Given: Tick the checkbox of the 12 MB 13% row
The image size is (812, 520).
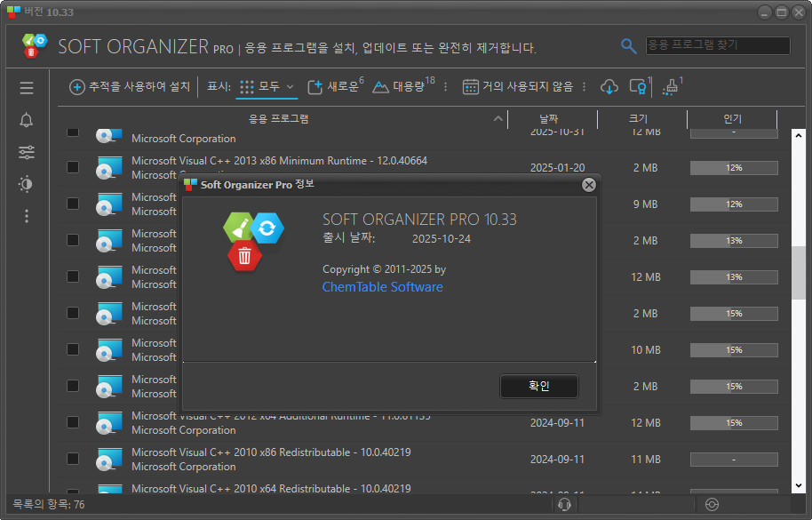Looking at the screenshot, I should (73, 276).
